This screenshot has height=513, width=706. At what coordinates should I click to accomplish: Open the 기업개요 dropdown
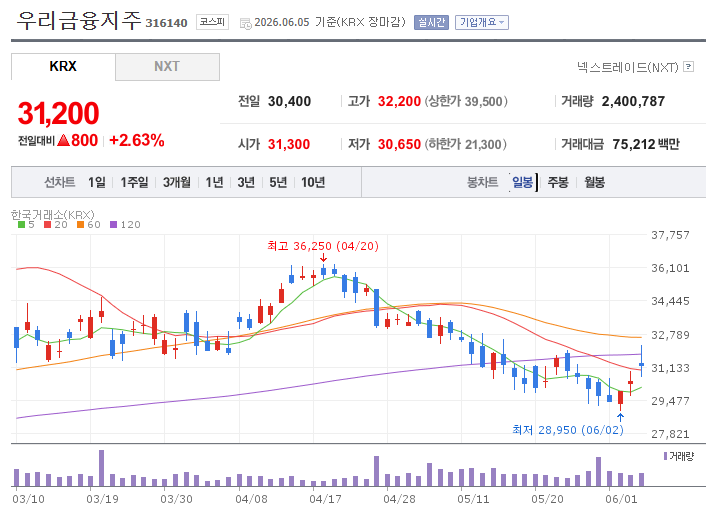[482, 22]
